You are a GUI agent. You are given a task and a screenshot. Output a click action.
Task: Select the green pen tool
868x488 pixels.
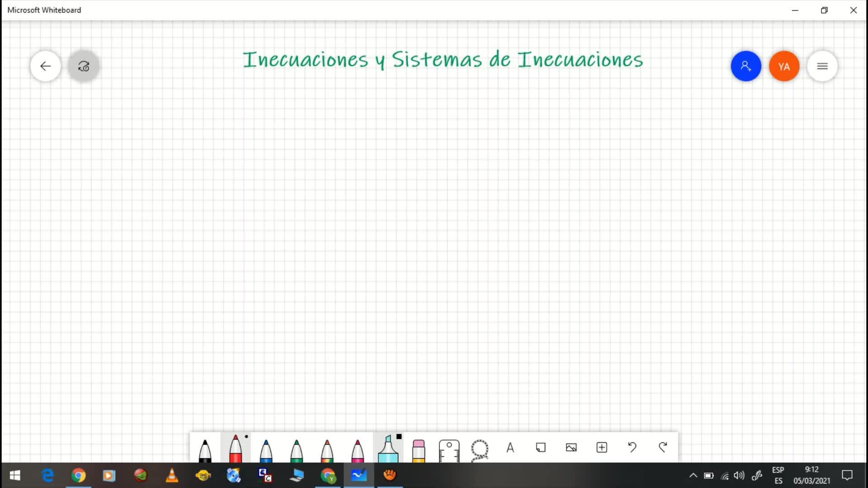[297, 450]
